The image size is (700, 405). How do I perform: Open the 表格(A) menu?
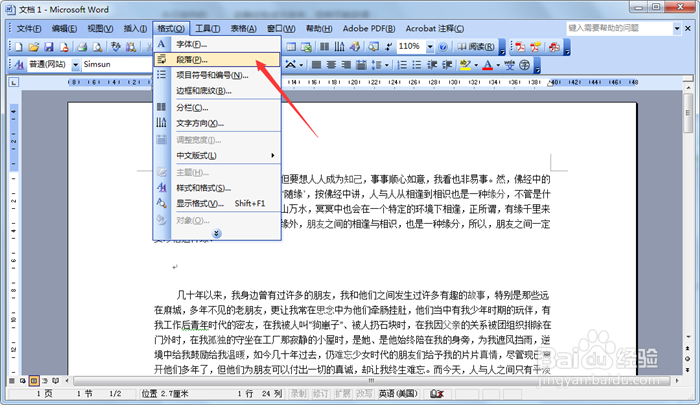coord(243,29)
